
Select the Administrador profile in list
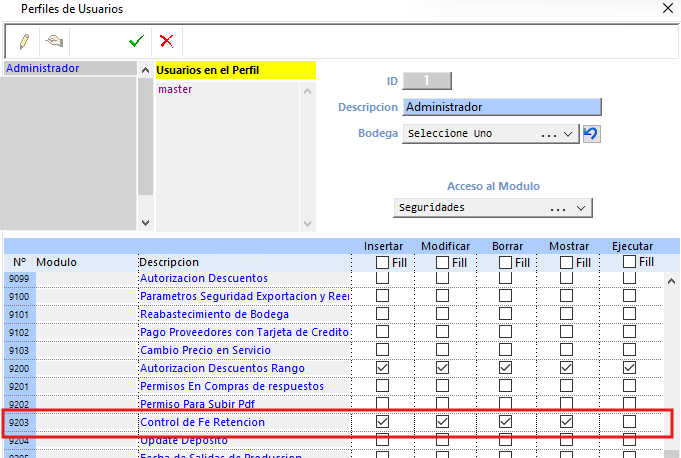pos(43,69)
